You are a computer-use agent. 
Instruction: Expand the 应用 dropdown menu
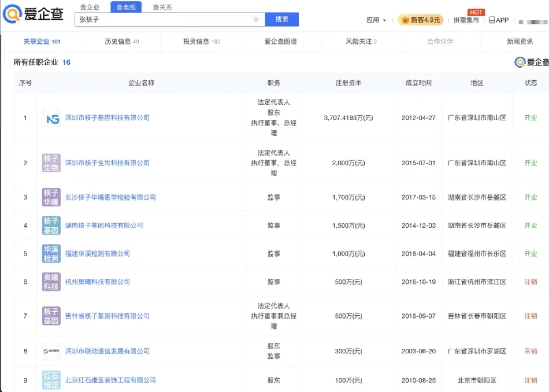376,20
